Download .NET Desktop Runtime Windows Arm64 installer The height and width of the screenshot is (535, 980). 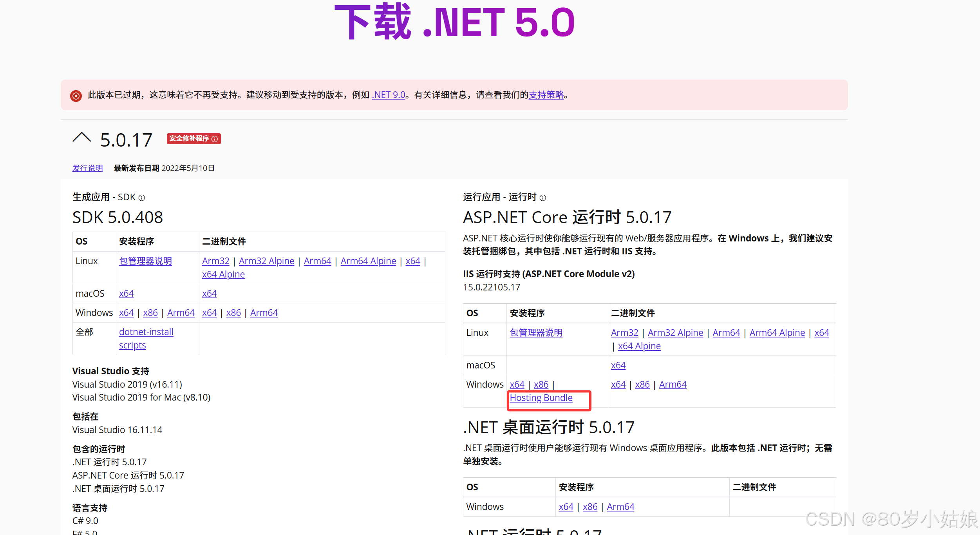point(620,507)
